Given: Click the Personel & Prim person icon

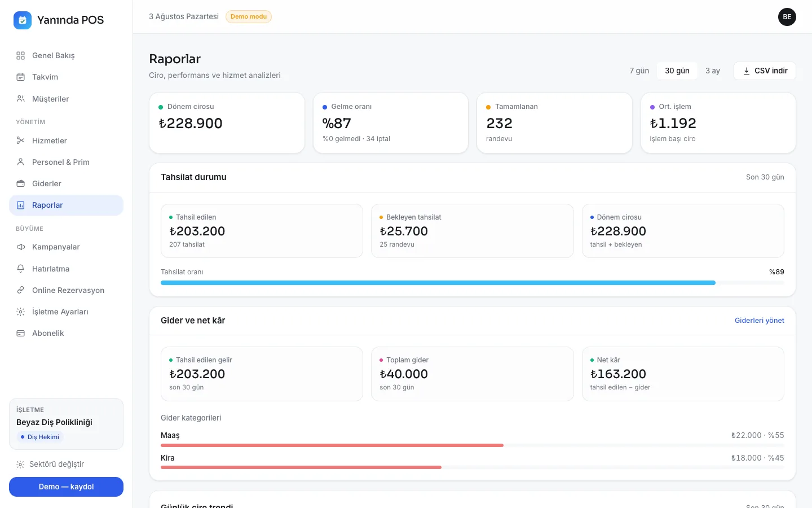Looking at the screenshot, I should (x=21, y=162).
